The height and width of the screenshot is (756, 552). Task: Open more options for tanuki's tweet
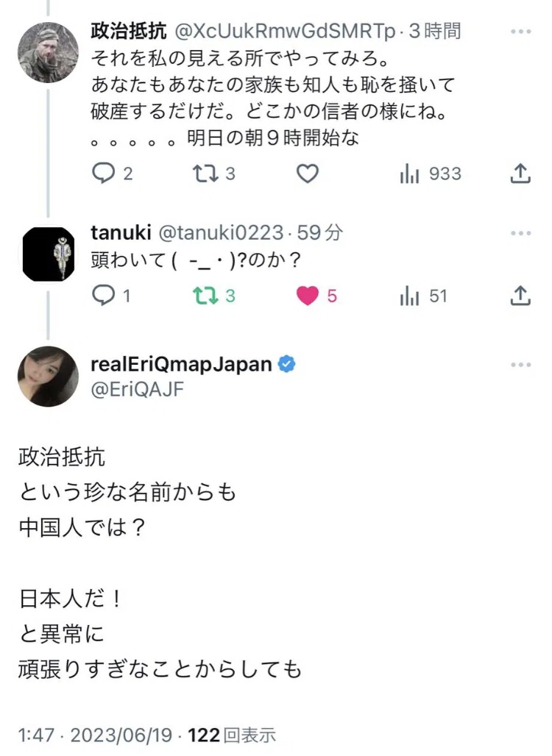520,233
